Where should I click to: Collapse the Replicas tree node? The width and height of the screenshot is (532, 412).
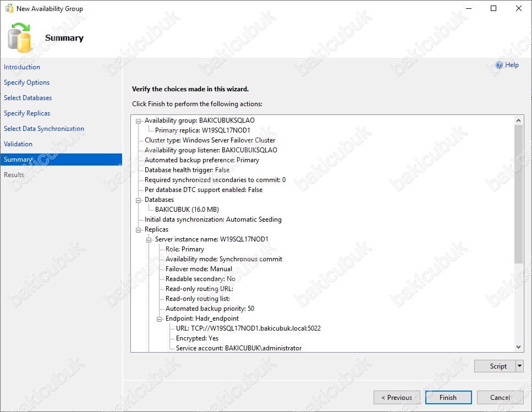pos(138,230)
